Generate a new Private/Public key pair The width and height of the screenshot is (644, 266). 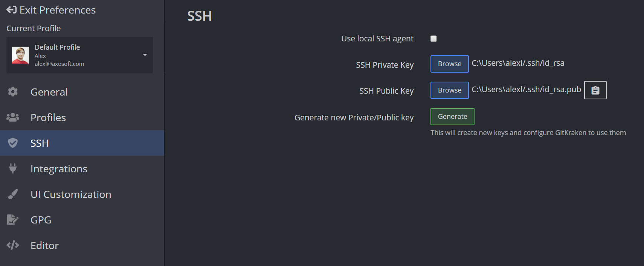452,117
